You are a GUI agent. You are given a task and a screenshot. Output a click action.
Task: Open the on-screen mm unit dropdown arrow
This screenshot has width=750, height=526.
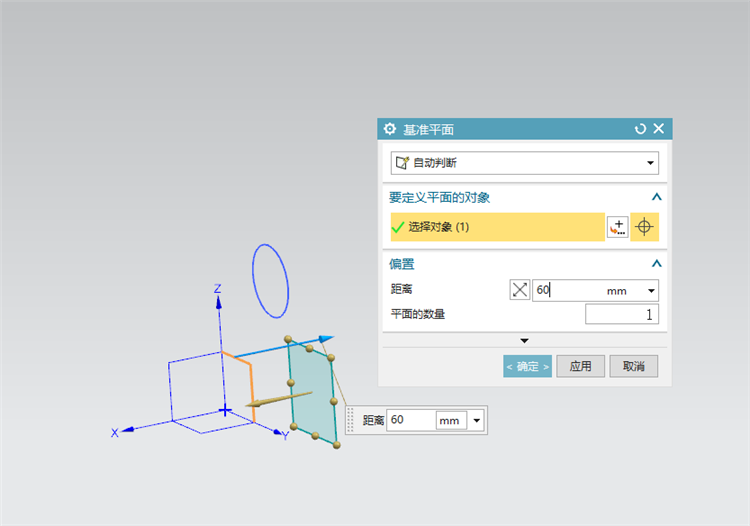[x=476, y=420]
